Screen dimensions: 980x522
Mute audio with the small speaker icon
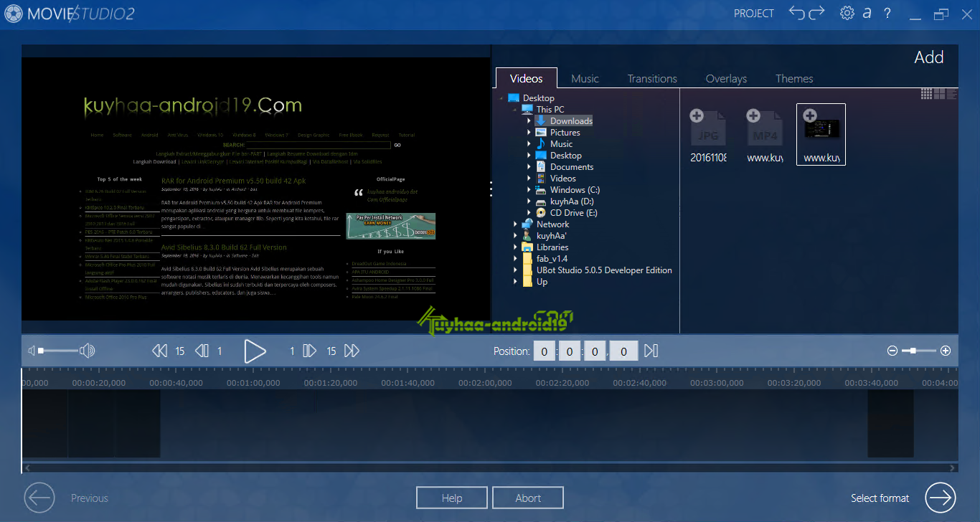pos(32,351)
